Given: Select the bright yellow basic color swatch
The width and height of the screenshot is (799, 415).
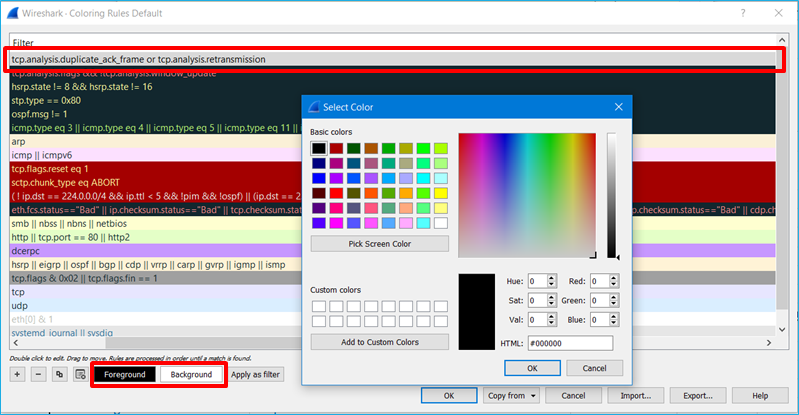Looking at the screenshot, I should (x=441, y=193).
